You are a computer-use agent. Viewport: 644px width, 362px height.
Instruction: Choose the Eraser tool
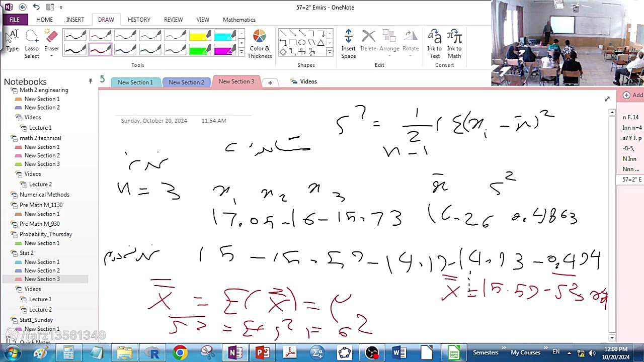(51, 41)
